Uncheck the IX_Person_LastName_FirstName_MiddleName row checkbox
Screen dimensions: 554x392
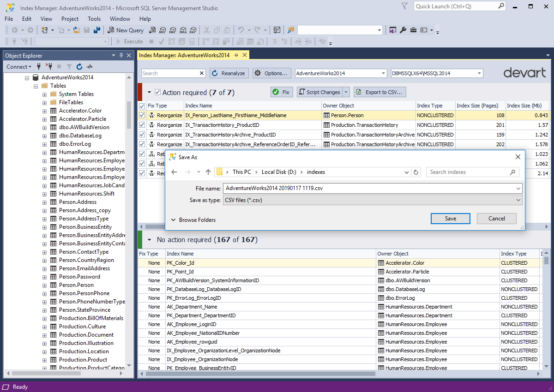point(142,115)
